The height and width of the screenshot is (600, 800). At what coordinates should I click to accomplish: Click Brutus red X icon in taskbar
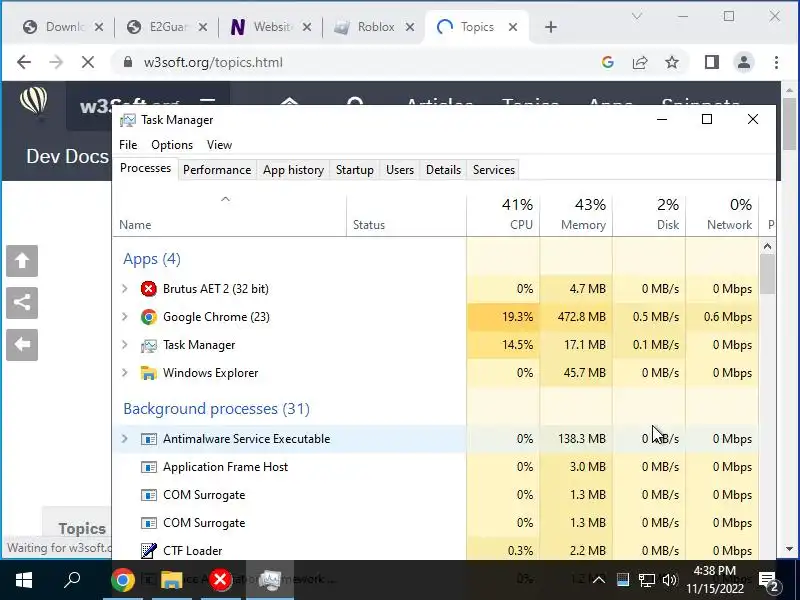220,580
